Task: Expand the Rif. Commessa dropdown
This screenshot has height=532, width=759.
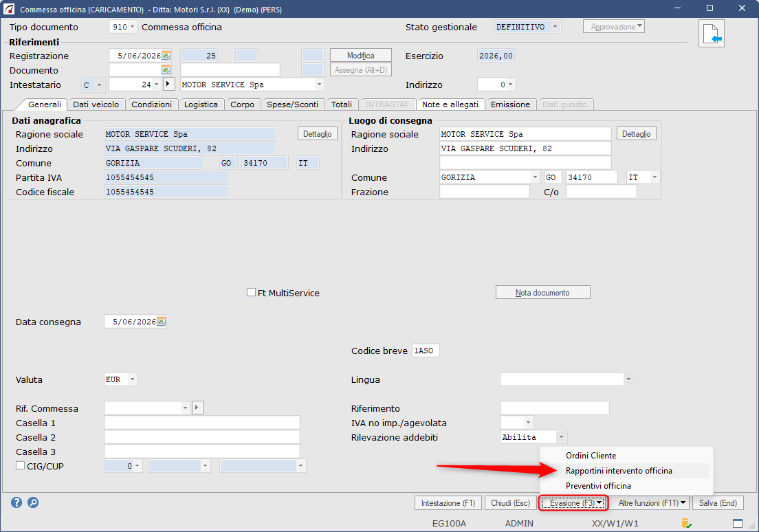Action: [185, 408]
